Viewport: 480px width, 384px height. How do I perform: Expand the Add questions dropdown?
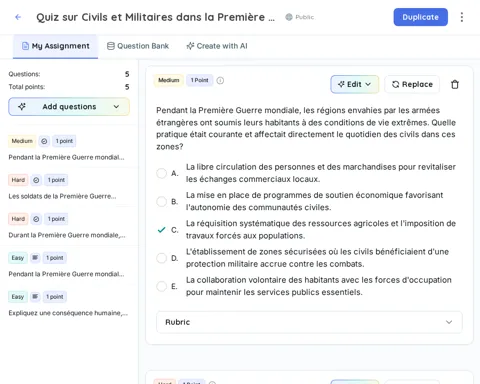click(x=69, y=107)
